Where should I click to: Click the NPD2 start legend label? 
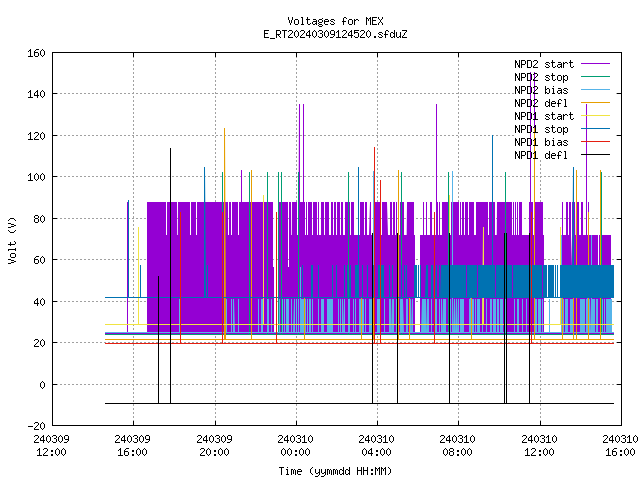click(x=544, y=64)
